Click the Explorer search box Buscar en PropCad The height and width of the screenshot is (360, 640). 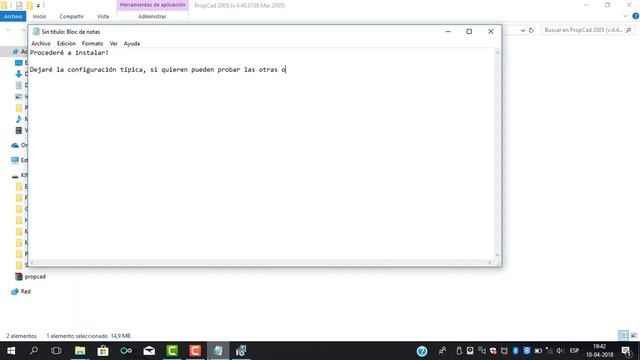[x=588, y=30]
